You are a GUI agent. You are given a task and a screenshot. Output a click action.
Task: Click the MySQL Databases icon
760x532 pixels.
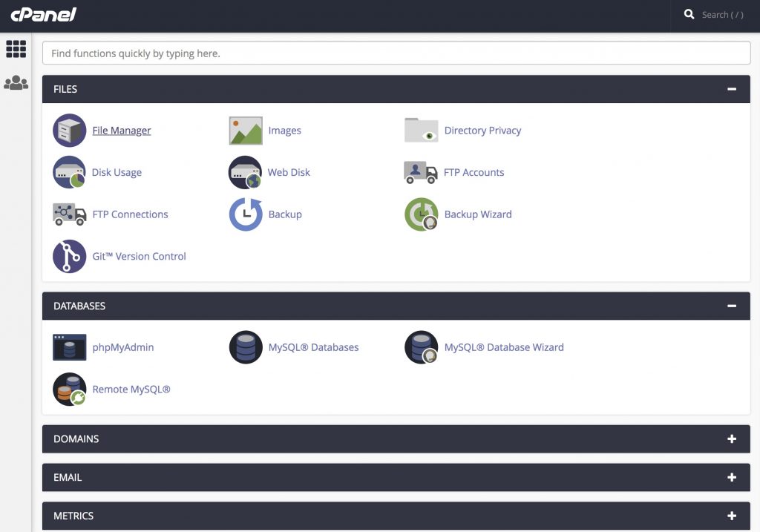pyautogui.click(x=246, y=347)
